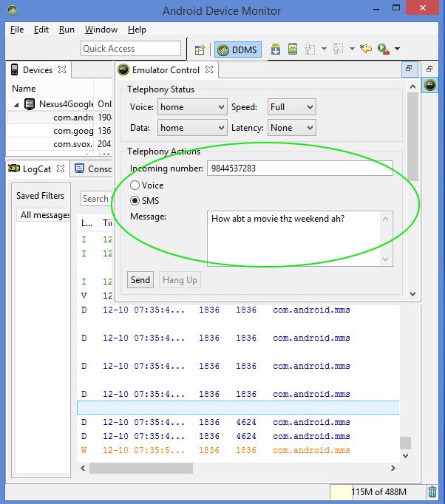Click the heap status 115M of 488M
This screenshot has height=504, width=445.
click(x=378, y=491)
